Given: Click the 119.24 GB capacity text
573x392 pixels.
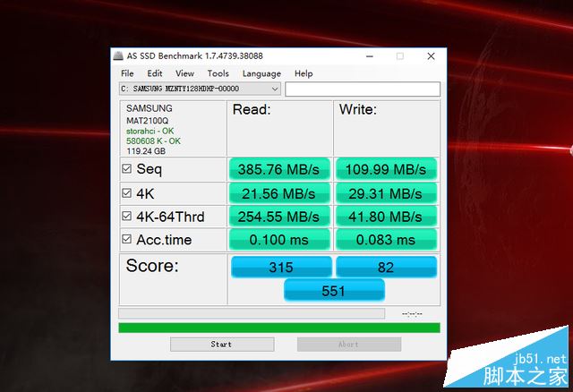Looking at the screenshot, I should pos(146,151).
